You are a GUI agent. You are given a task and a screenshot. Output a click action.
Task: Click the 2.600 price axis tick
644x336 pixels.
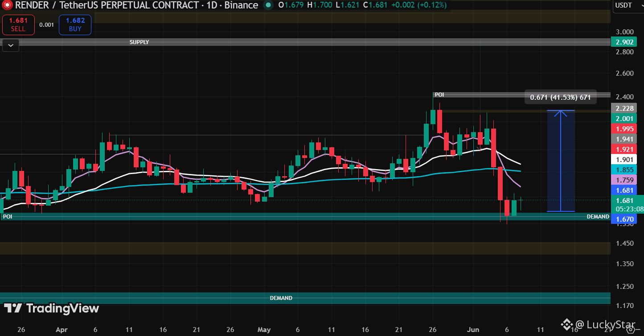click(624, 73)
